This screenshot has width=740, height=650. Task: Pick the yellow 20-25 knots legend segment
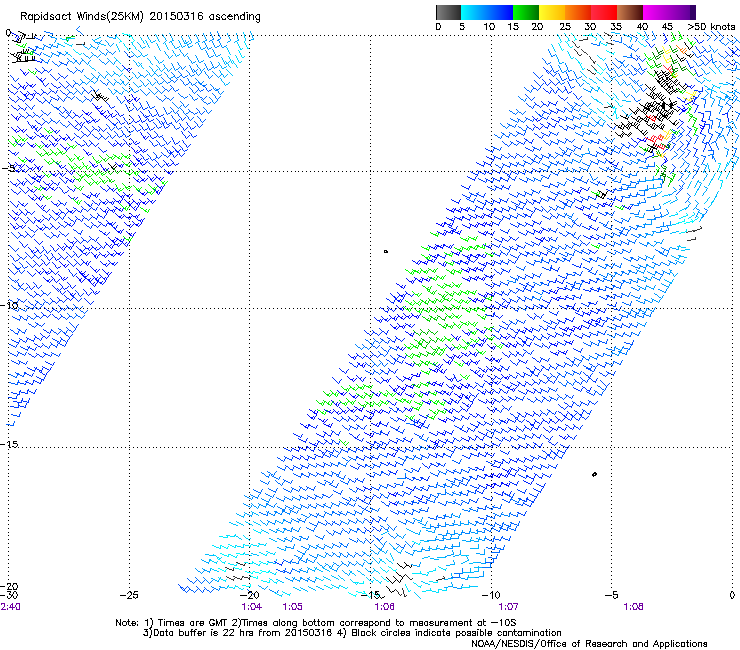point(552,12)
